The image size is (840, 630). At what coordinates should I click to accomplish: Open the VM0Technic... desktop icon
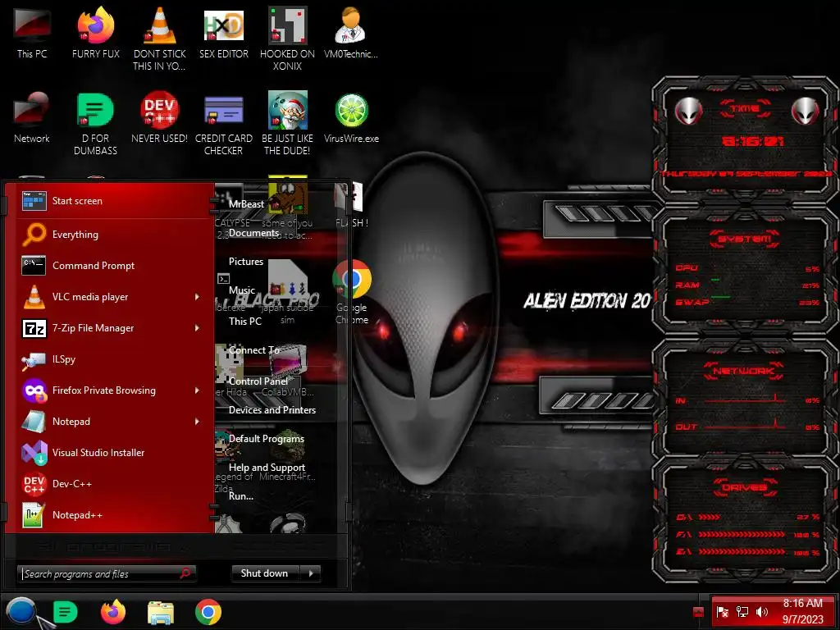point(351,33)
